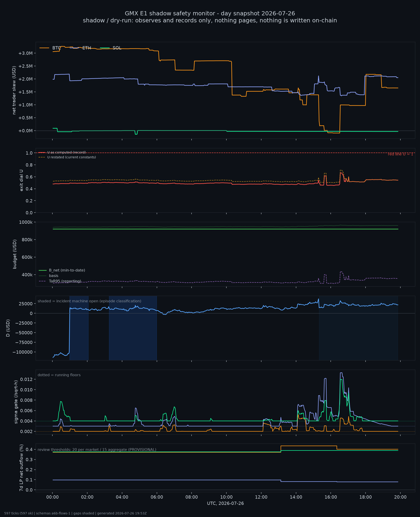Viewport: 420px width, 517px height.
Task: Click the 0.002 sigma gate tick label
Action: [26, 431]
